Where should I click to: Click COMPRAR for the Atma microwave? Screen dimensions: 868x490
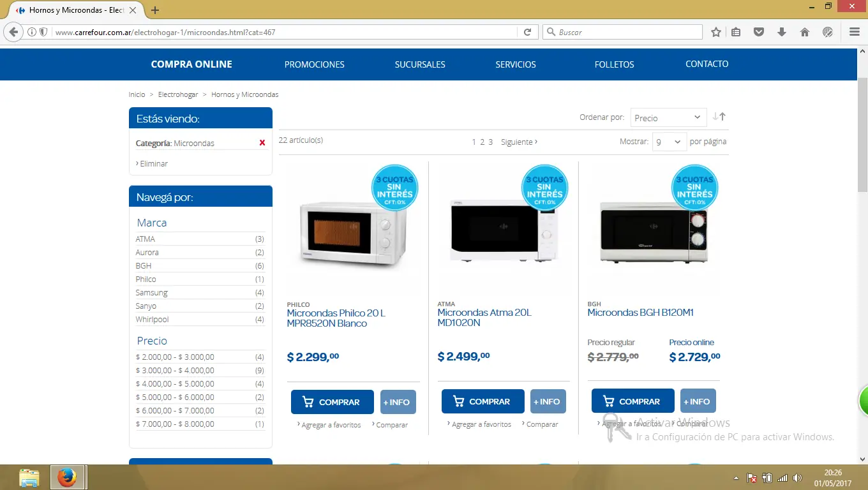pyautogui.click(x=483, y=401)
